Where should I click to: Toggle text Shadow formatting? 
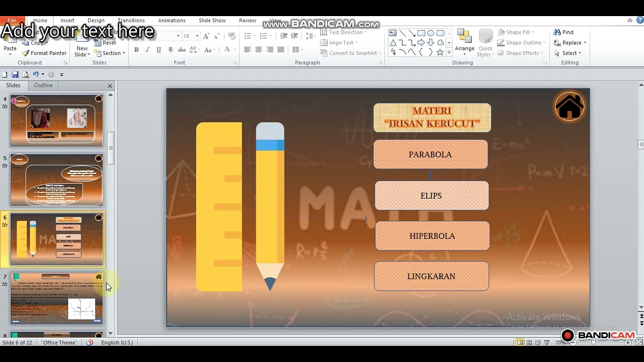click(x=170, y=49)
